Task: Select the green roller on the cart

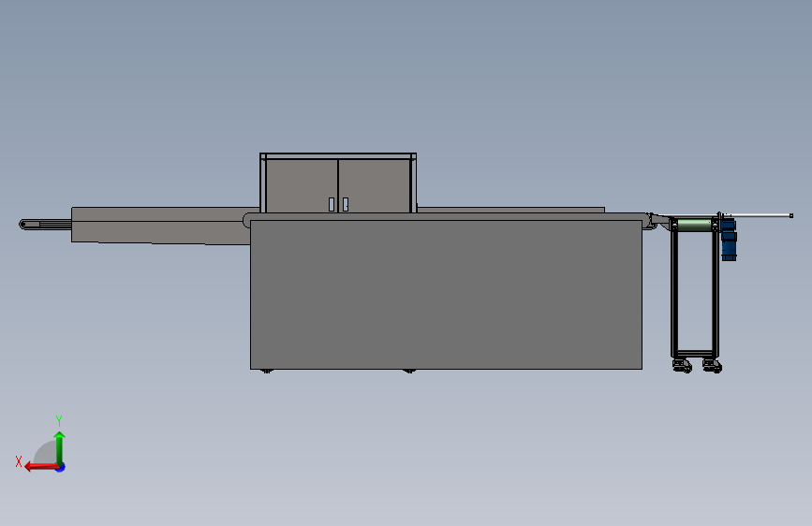Action: coord(694,225)
